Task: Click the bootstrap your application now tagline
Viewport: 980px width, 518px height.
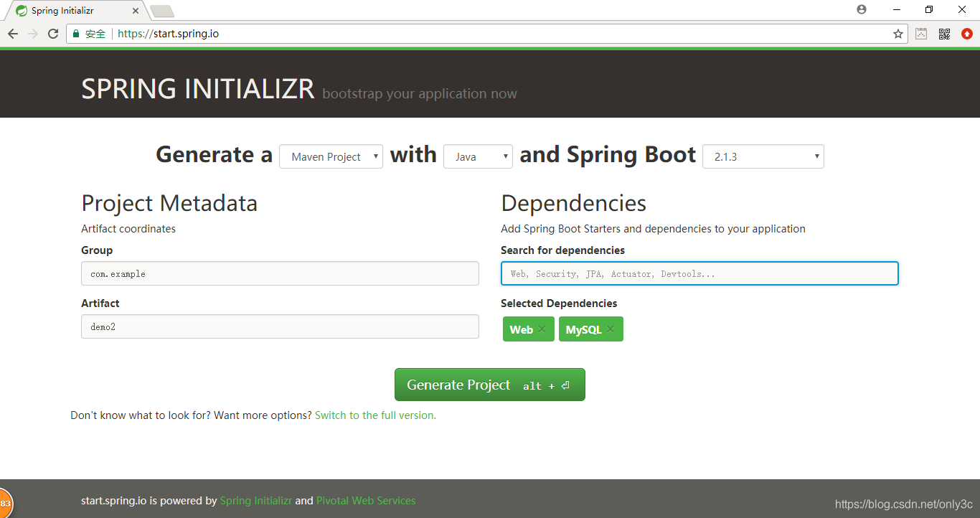Action: pyautogui.click(x=420, y=94)
